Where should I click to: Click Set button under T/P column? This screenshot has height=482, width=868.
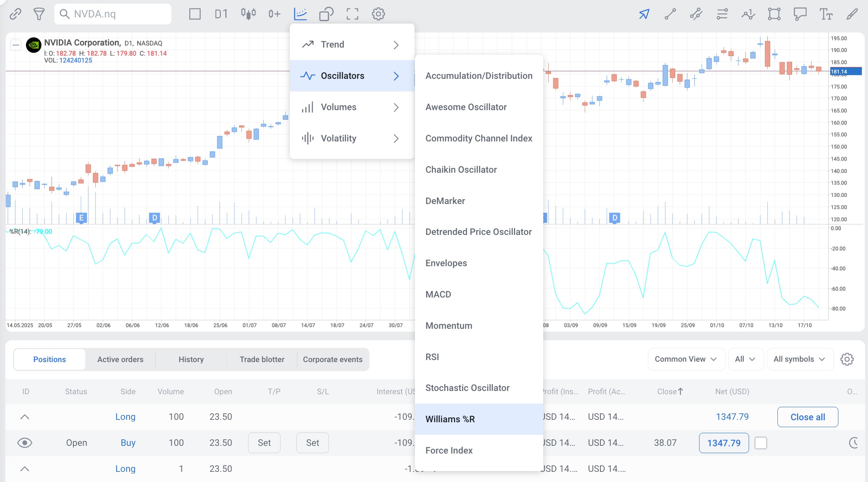(264, 443)
